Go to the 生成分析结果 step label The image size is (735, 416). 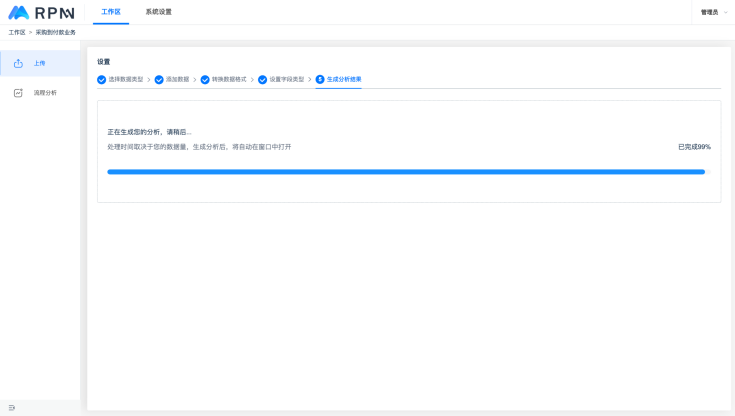coord(344,79)
